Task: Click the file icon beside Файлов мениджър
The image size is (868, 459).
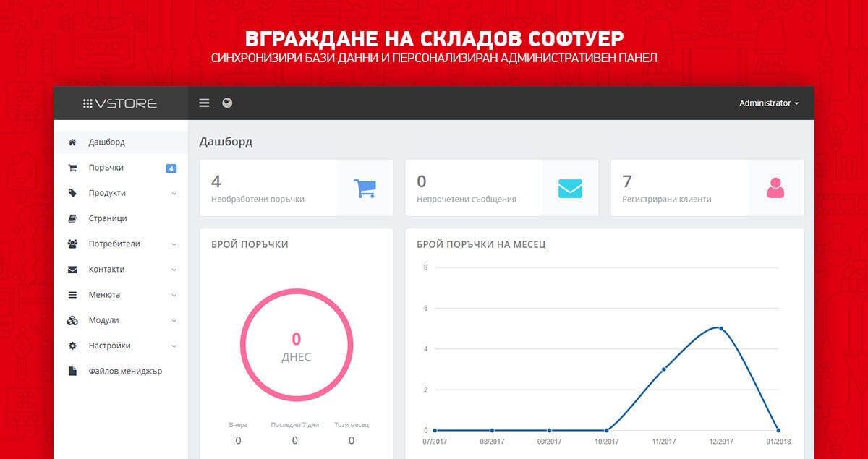Action: point(72,372)
